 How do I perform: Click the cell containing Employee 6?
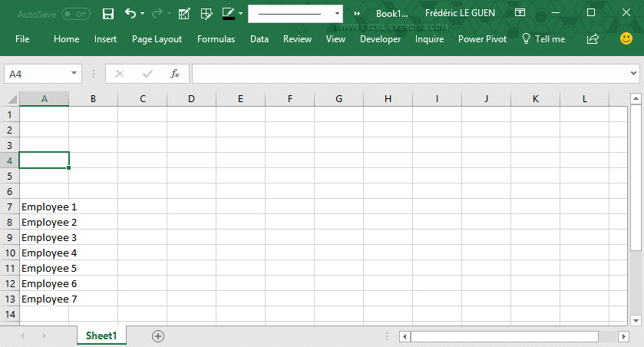pos(44,284)
